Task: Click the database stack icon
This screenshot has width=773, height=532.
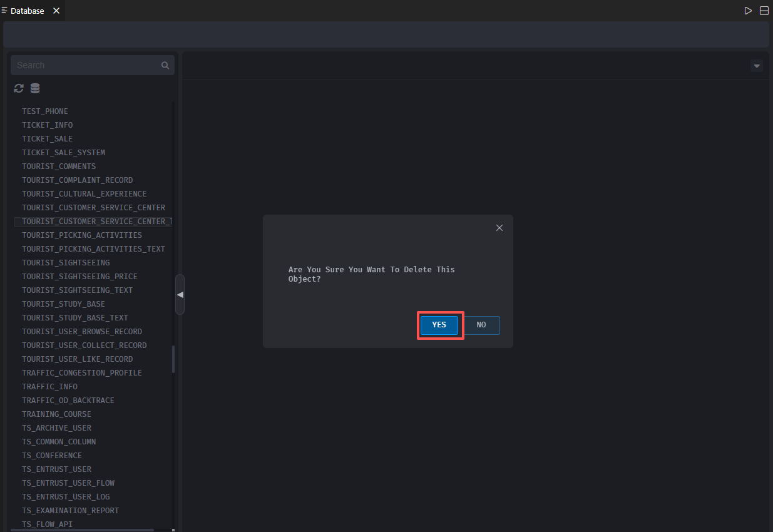Action: 35,88
